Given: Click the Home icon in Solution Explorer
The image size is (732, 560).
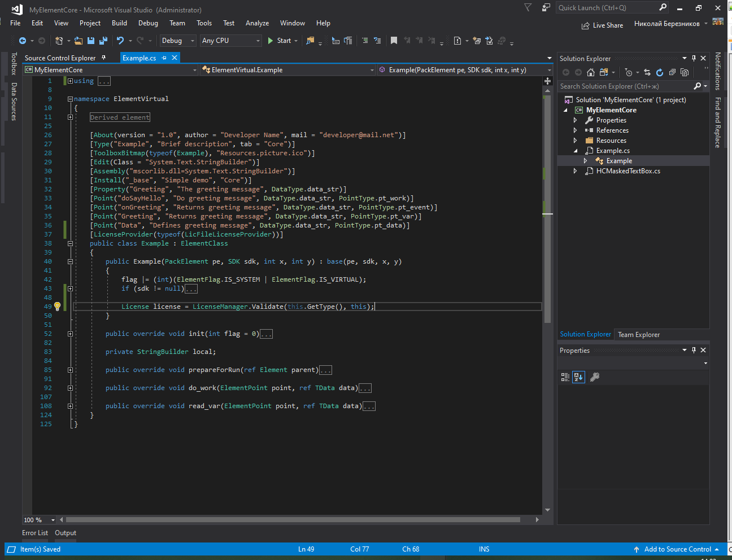Looking at the screenshot, I should 591,72.
